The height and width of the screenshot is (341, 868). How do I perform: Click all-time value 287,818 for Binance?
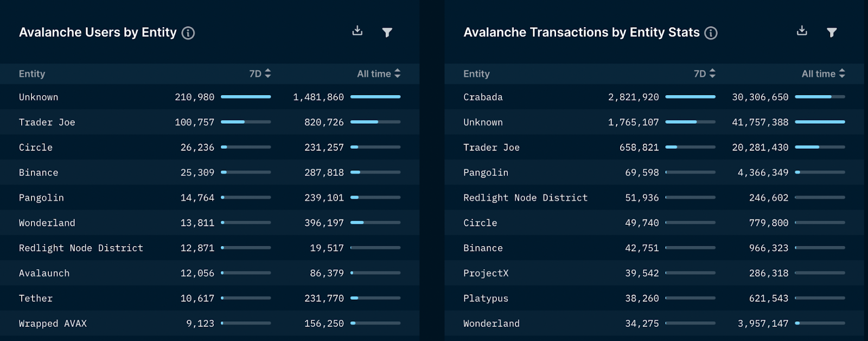click(324, 173)
